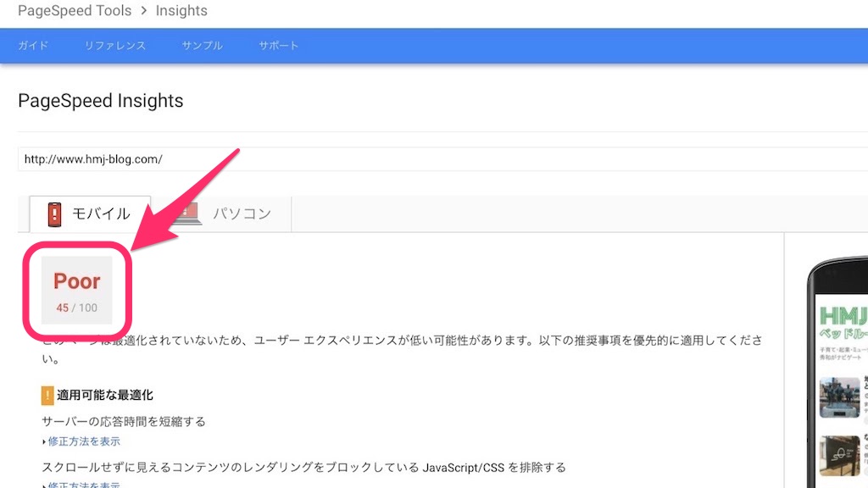Open the ガイド menu item

[x=33, y=46]
